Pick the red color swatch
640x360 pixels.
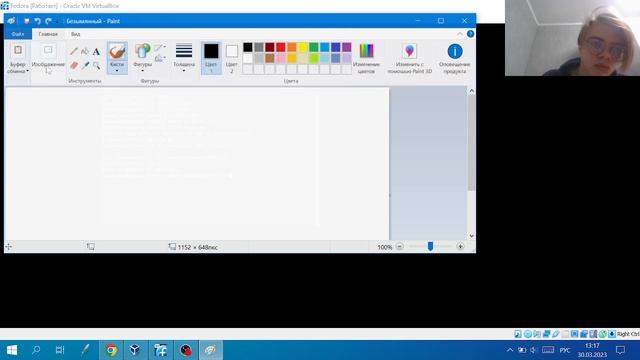coord(281,47)
